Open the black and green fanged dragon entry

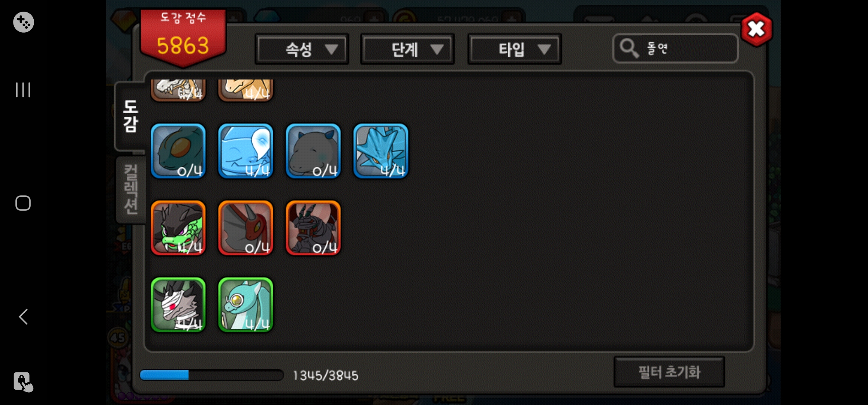(178, 228)
